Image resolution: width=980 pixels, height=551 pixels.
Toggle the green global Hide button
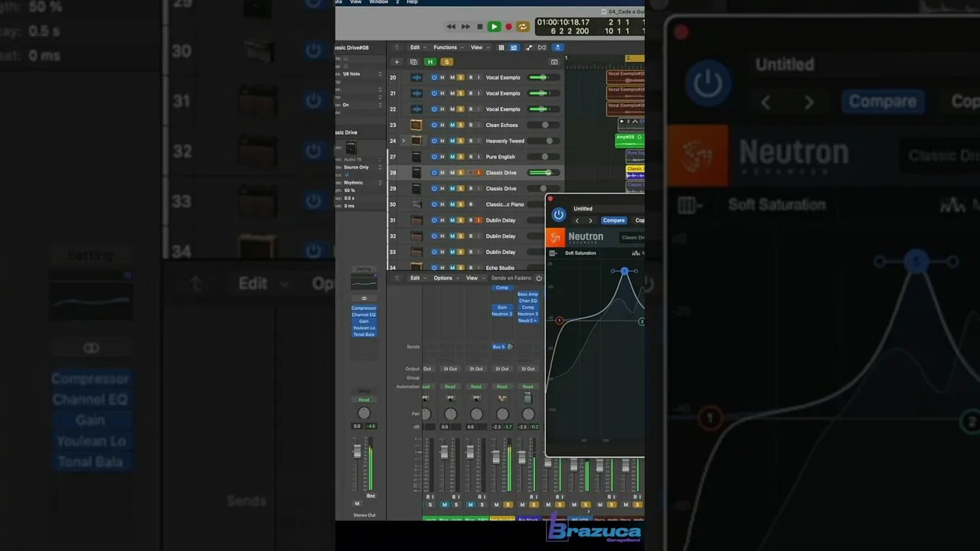point(430,62)
